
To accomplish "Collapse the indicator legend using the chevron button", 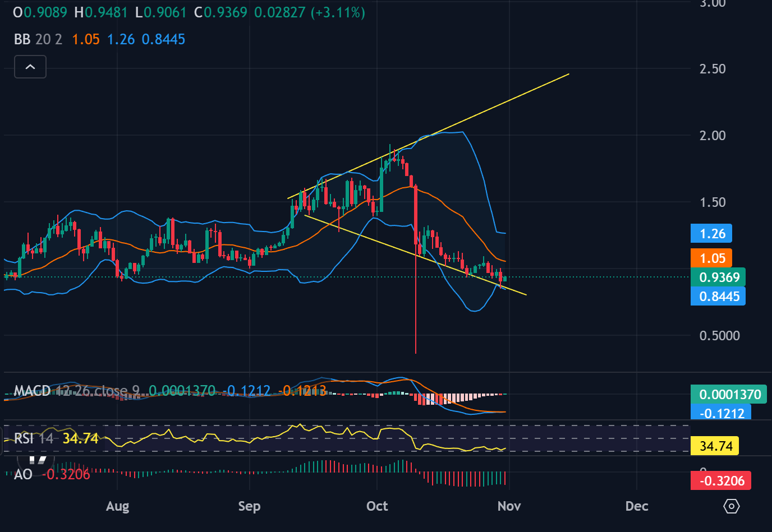I will click(x=30, y=67).
